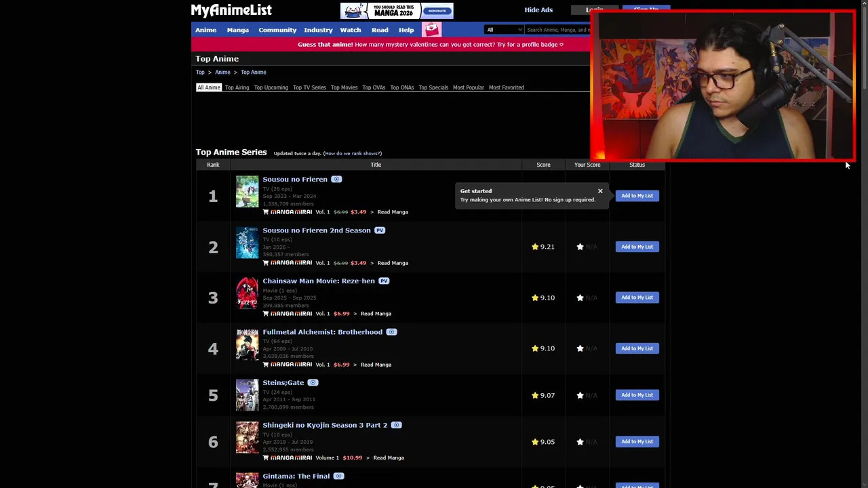Click the Top breadcrumb link
Image resolution: width=868 pixels, height=488 pixels.
[x=200, y=73]
